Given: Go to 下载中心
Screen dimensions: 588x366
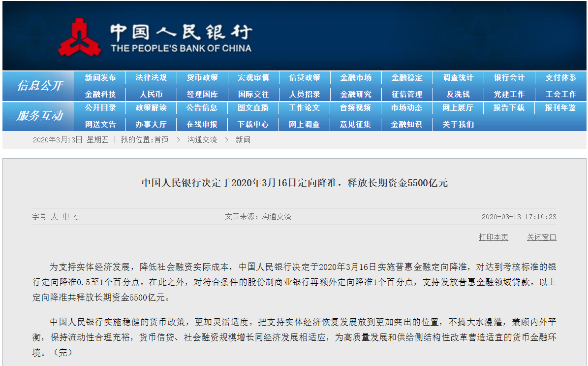Looking at the screenshot, I should 253,124.
